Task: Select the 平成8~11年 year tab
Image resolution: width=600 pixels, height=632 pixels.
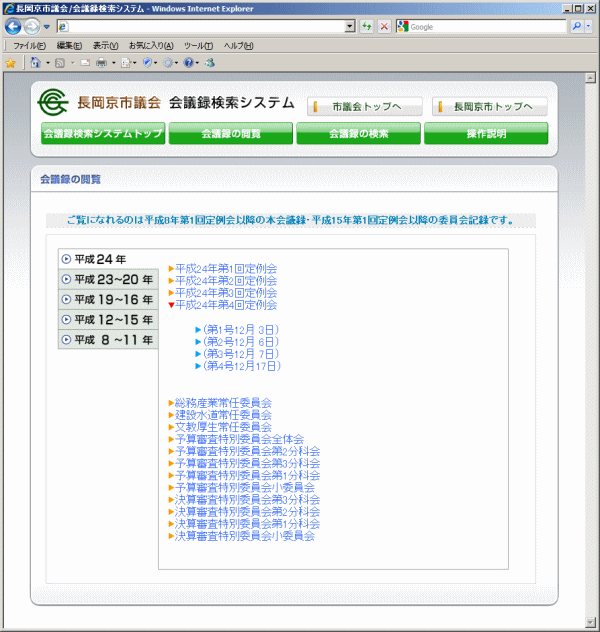Action: (x=108, y=339)
